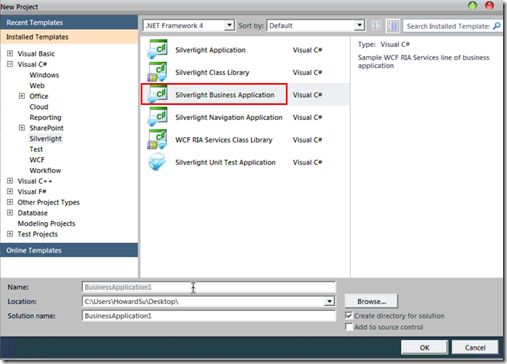
Task: Select the Silverlight Class Library template icon
Action: (x=157, y=72)
